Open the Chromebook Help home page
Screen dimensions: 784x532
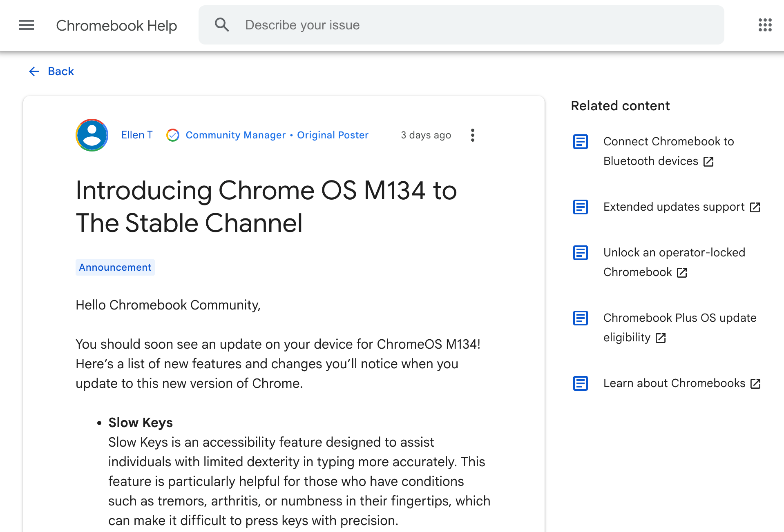[116, 25]
